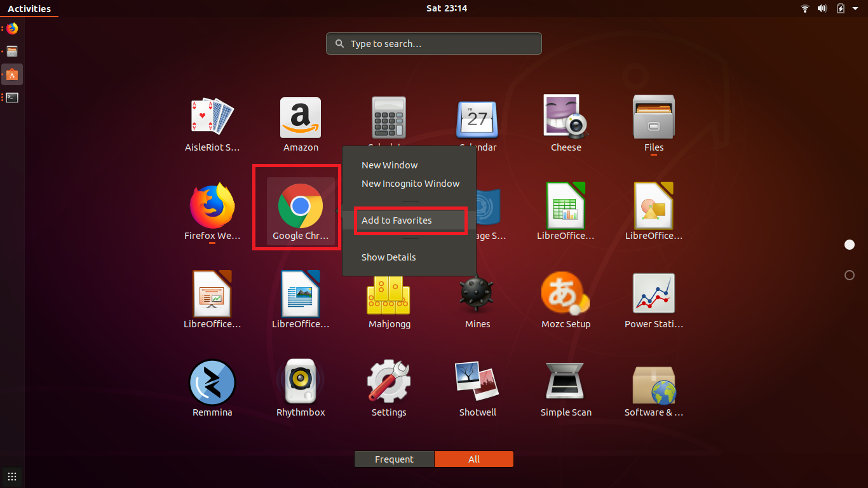Click the Firefox icon in the dock
The width and height of the screenshot is (868, 488).
pos(12,29)
